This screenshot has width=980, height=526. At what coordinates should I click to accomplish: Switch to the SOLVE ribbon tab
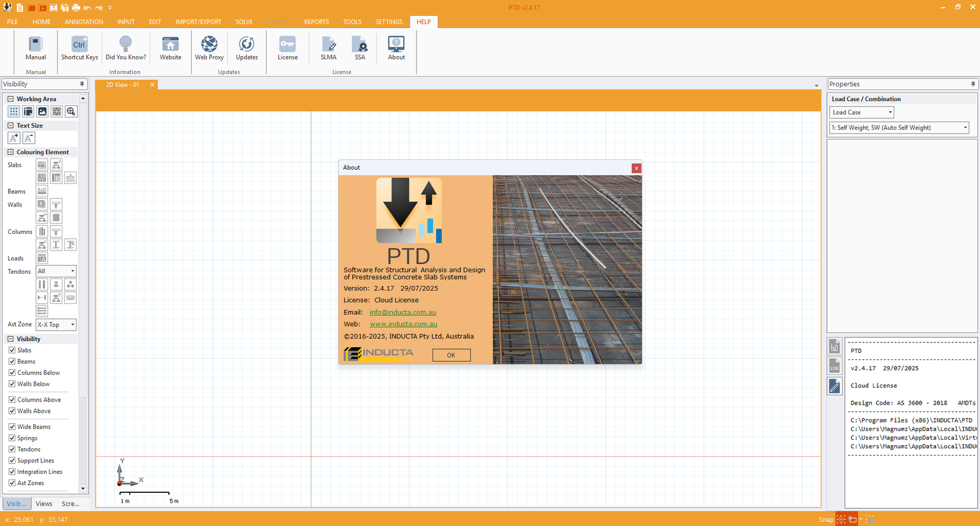244,21
